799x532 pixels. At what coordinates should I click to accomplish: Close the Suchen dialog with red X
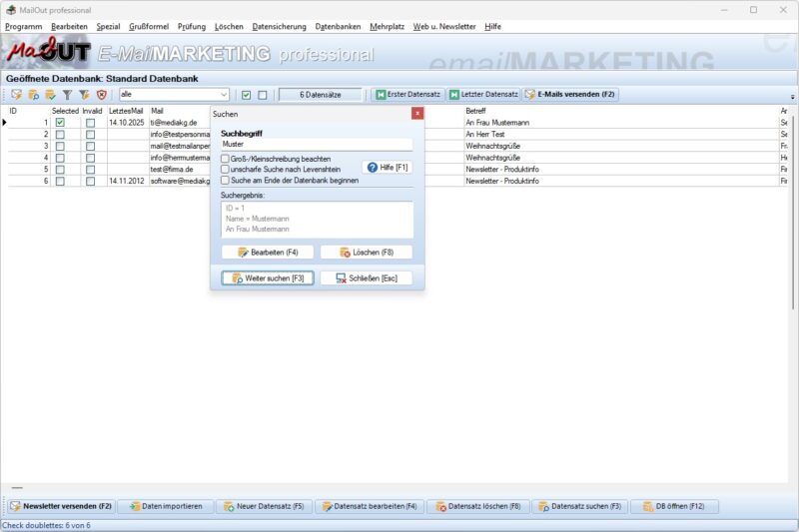417,114
